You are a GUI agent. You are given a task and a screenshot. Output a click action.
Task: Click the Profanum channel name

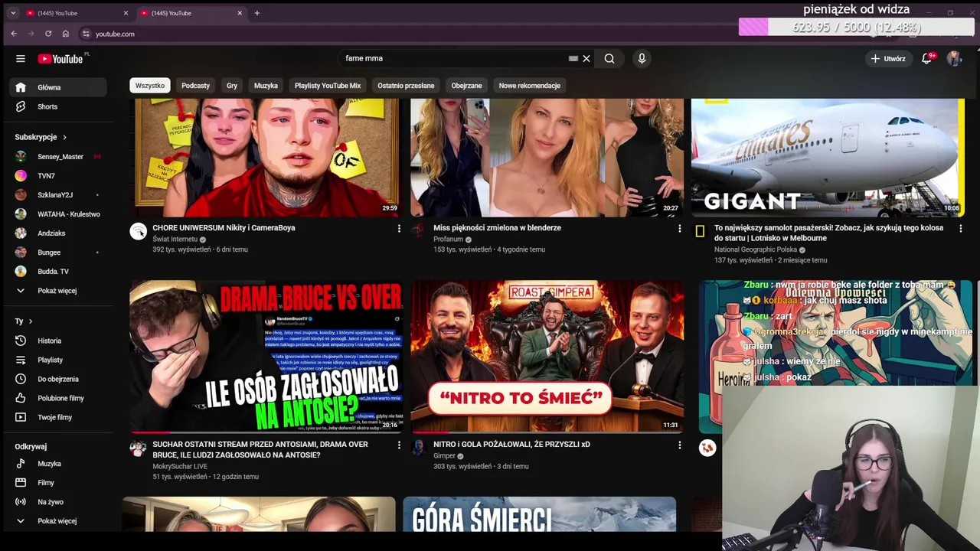(448, 240)
